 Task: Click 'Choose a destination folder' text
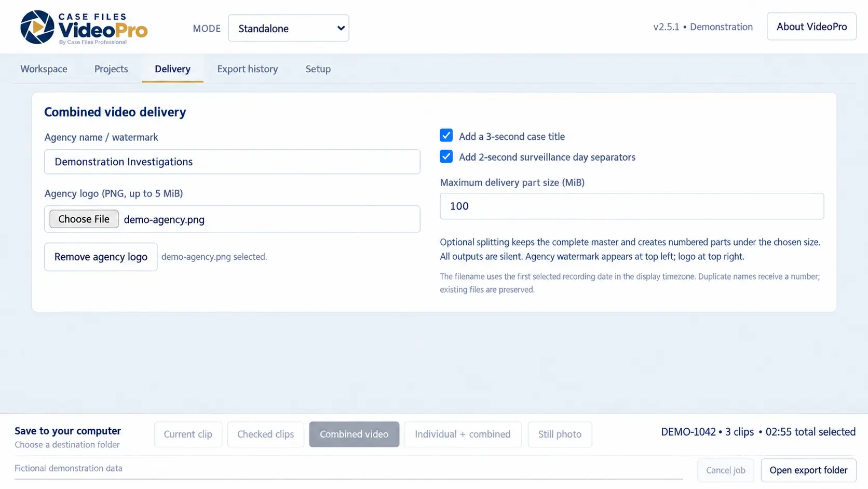click(x=67, y=445)
